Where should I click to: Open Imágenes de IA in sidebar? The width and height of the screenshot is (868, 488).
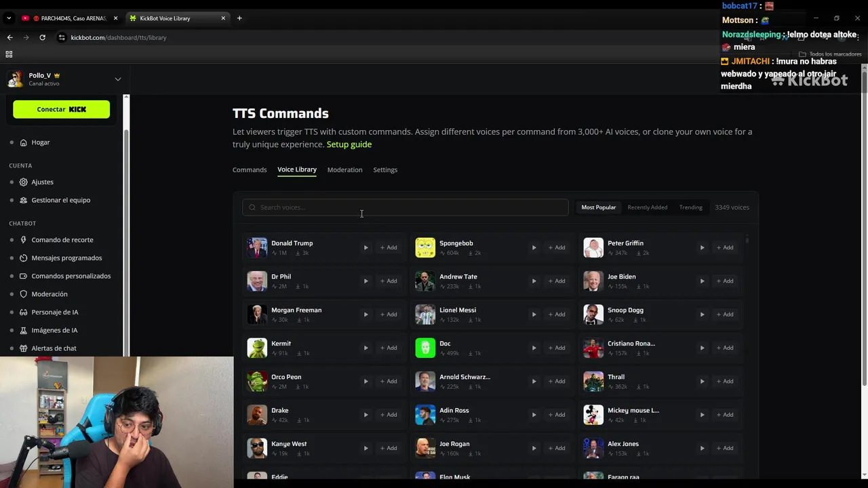(54, 330)
